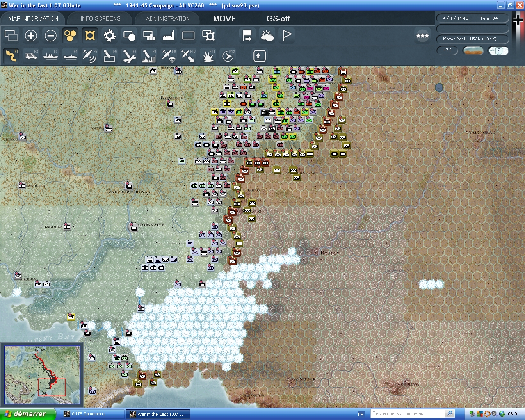The height and width of the screenshot is (420, 525).
Task: Click the Motor Pool 153K (134K) readout
Action: tap(472, 39)
